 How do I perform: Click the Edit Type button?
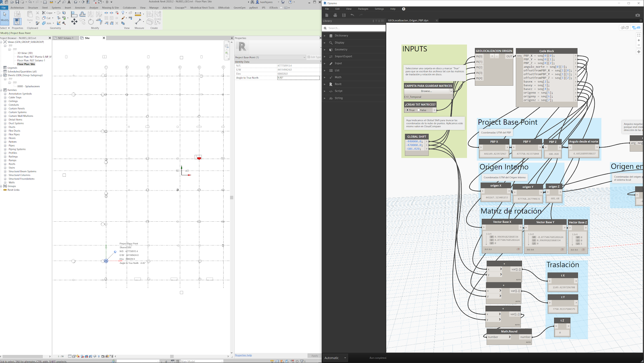314,57
